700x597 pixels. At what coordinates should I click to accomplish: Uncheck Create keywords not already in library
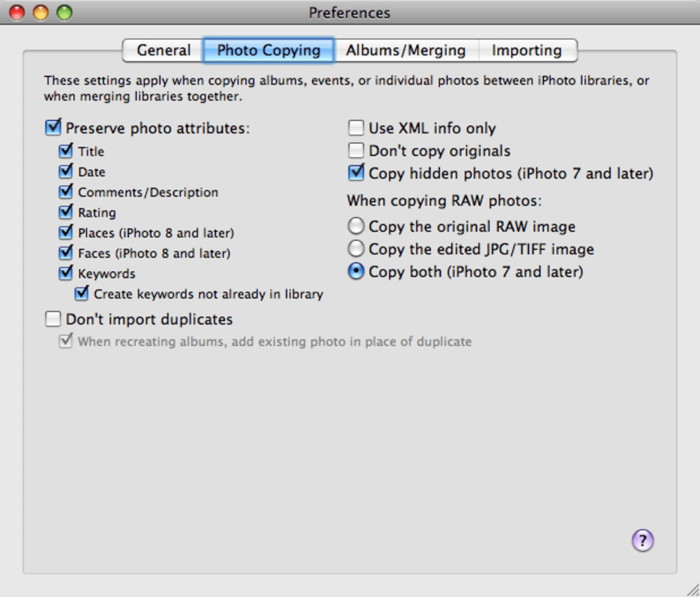pos(82,294)
